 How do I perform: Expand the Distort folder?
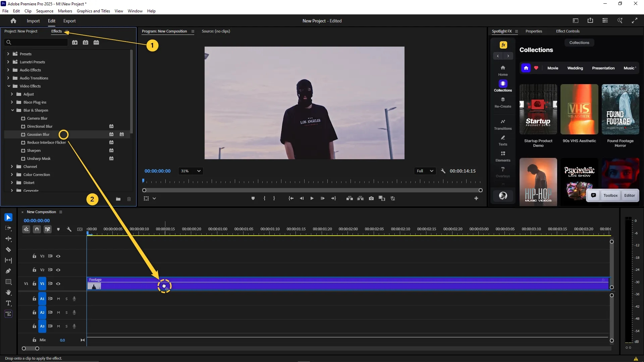tap(12, 183)
